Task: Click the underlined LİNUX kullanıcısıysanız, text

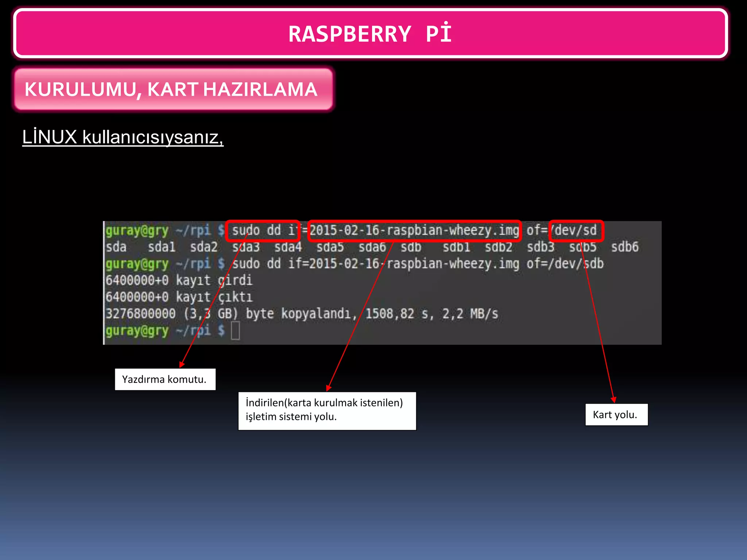Action: [123, 137]
